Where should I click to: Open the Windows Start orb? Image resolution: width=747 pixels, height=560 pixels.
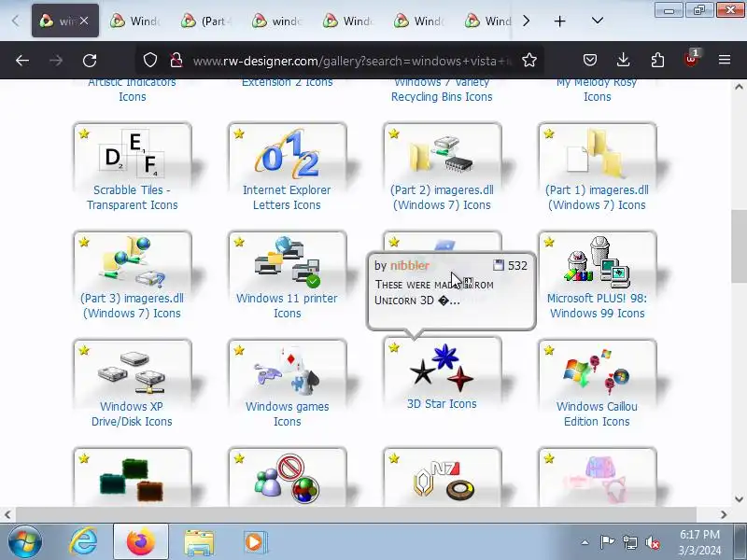pos(25,542)
